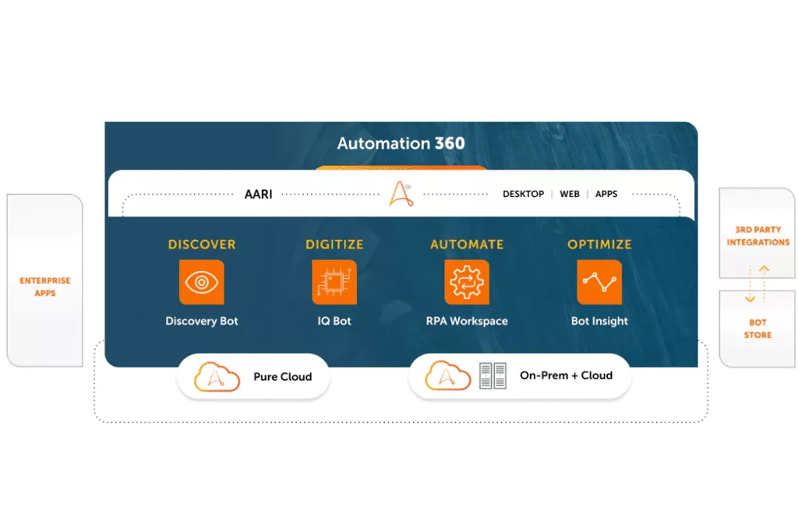Click the On-Prem server icon
The image size is (798, 532).
pos(493,375)
